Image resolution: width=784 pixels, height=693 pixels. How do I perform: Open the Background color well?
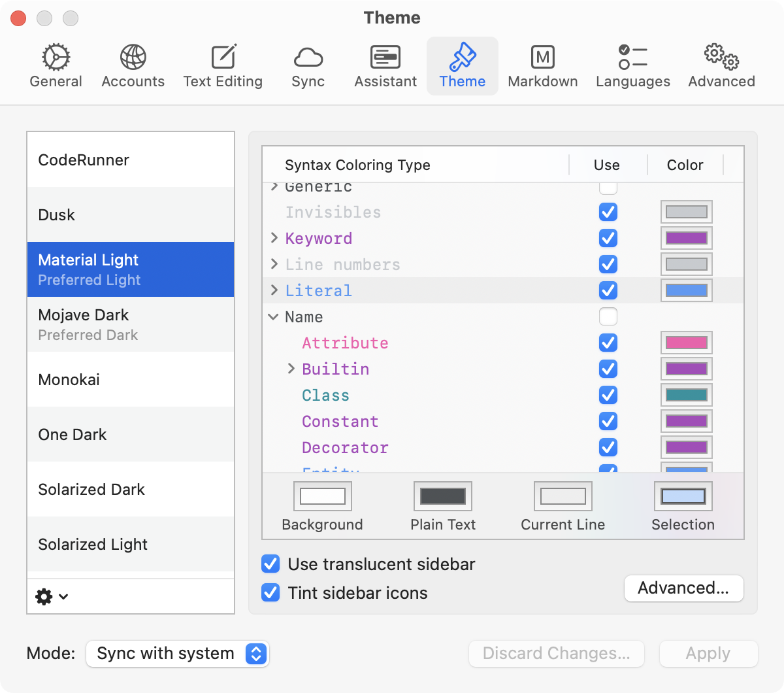[x=323, y=496]
